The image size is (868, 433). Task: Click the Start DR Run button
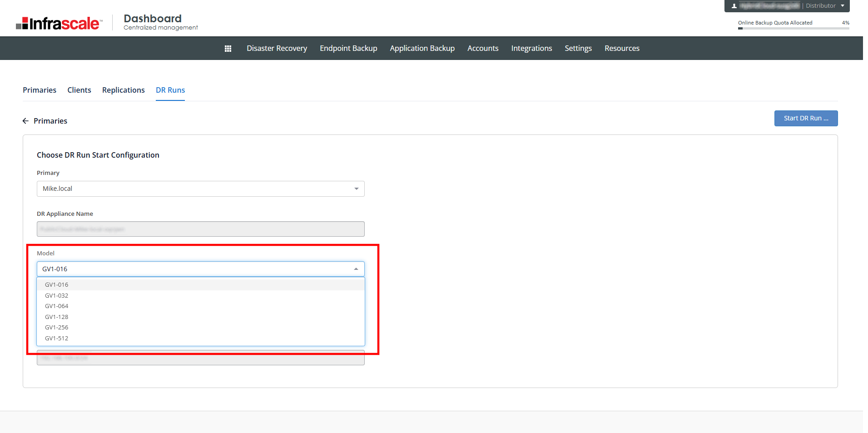[x=806, y=118]
